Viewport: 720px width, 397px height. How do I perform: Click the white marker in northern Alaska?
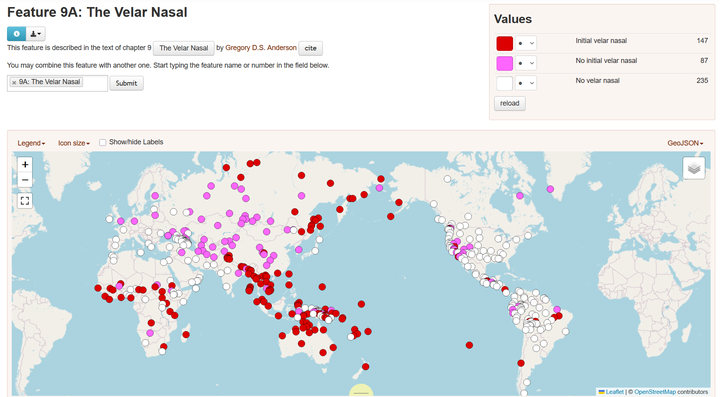[447, 179]
